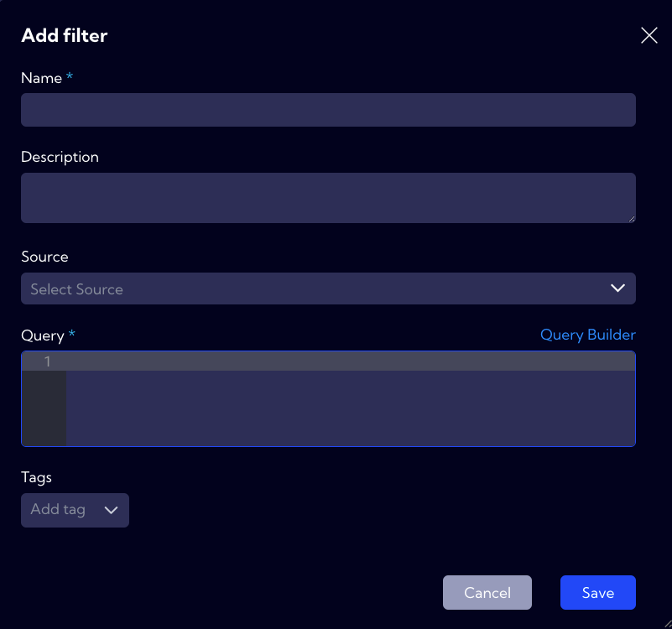Image resolution: width=672 pixels, height=629 pixels.
Task: Click the Description field label
Action: pos(60,158)
